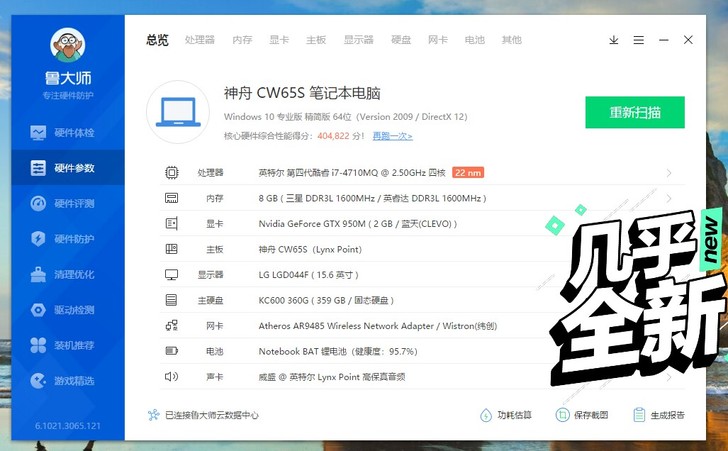728x451 pixels.
Task: Switch to the 网卡 tab
Action: (x=438, y=40)
